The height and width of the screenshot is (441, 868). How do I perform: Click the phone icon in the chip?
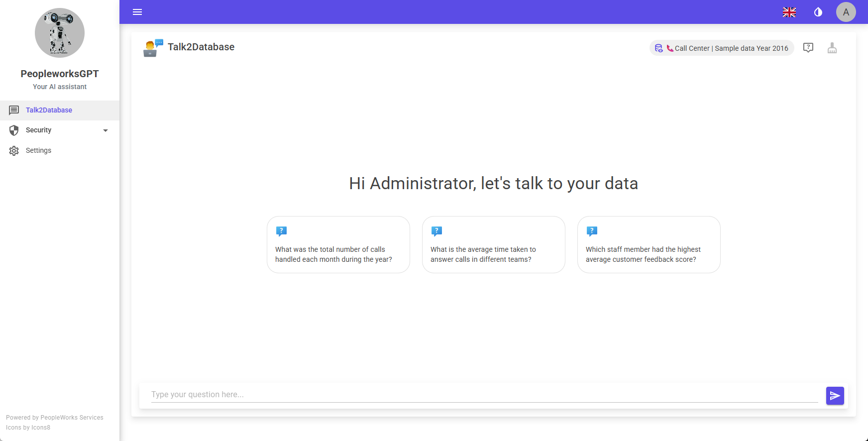pyautogui.click(x=670, y=48)
